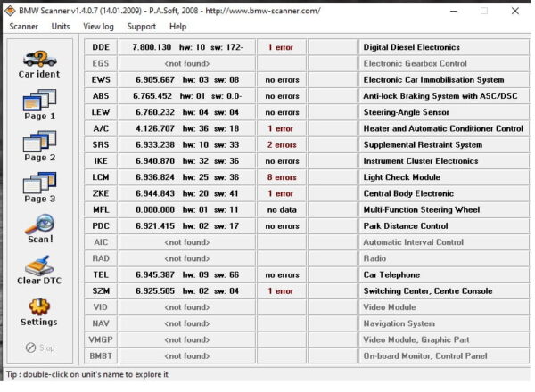Select the SRS unit name
The width and height of the screenshot is (535, 392).
click(x=101, y=145)
